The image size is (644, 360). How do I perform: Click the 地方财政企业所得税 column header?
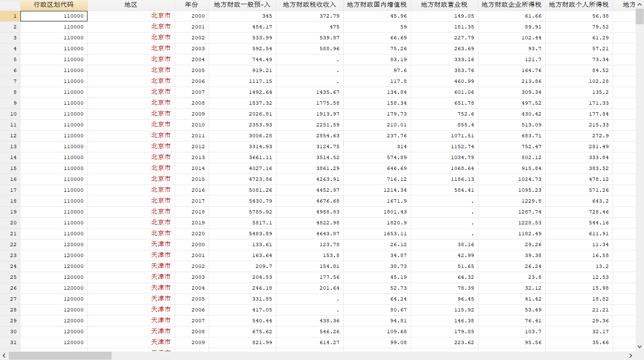pyautogui.click(x=511, y=5)
